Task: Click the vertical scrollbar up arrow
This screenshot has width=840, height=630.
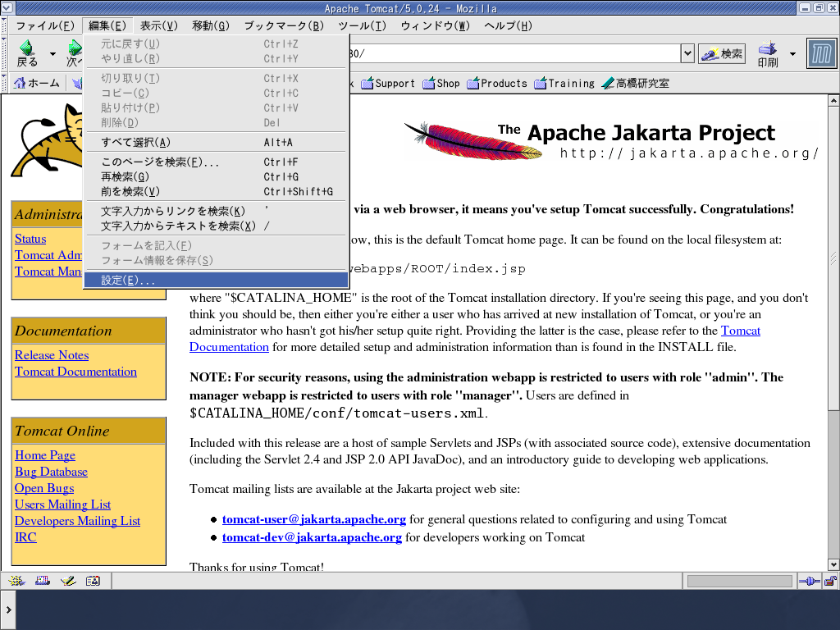Action: (833, 100)
